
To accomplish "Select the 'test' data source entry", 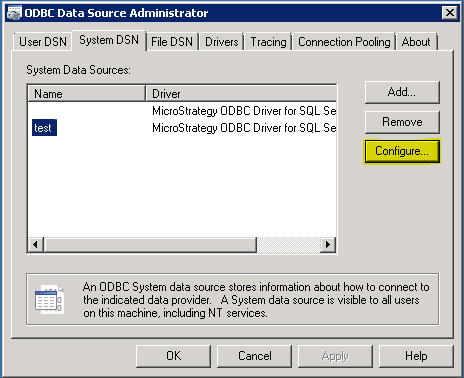I will pos(44,128).
